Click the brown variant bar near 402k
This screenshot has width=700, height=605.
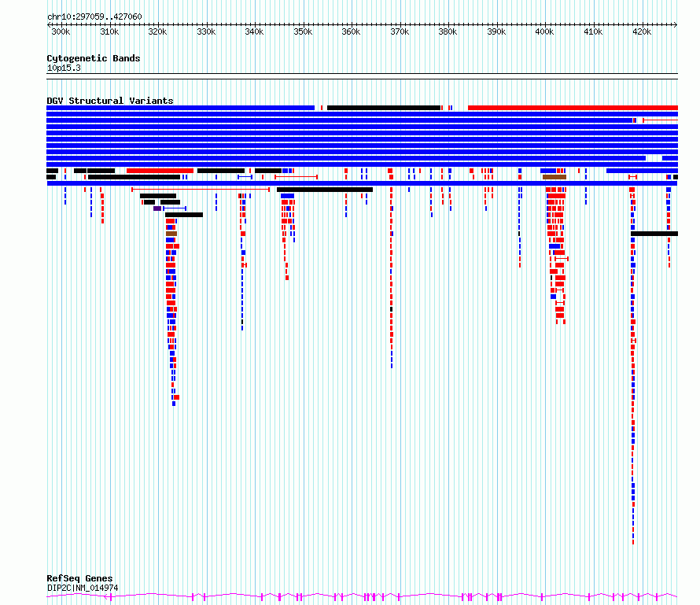coord(554,177)
